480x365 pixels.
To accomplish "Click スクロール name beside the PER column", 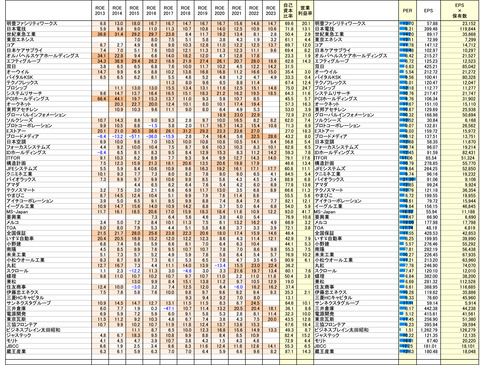I will 326,271.
